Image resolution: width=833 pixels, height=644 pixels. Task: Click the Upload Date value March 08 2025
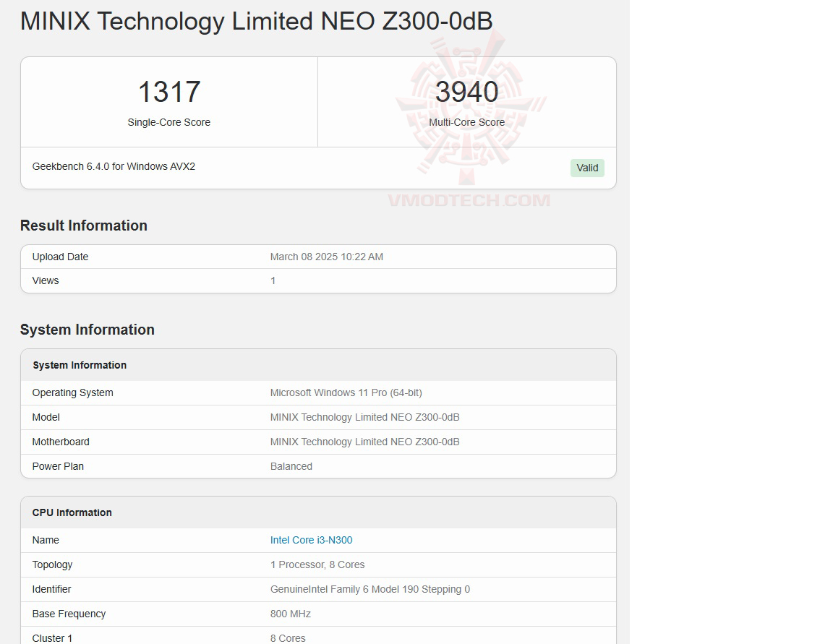[x=326, y=257]
